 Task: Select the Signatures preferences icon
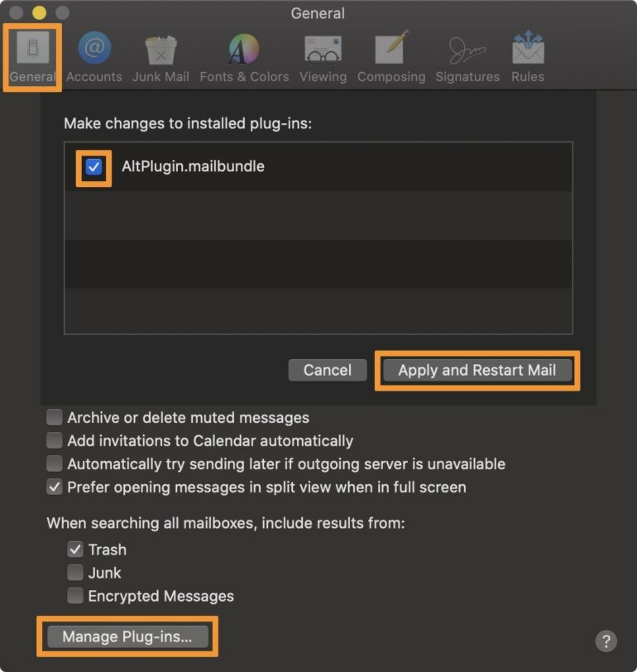pos(467,56)
